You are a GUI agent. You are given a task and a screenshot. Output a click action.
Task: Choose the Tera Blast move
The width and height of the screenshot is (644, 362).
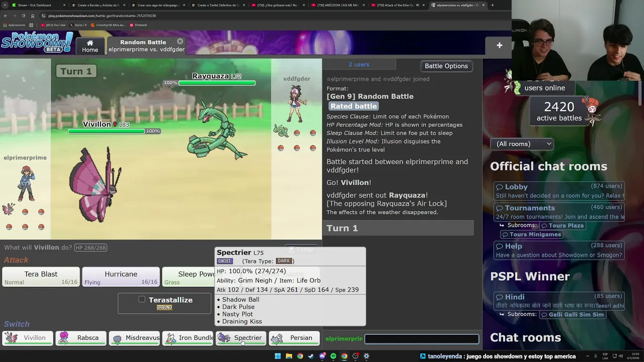coord(41,277)
